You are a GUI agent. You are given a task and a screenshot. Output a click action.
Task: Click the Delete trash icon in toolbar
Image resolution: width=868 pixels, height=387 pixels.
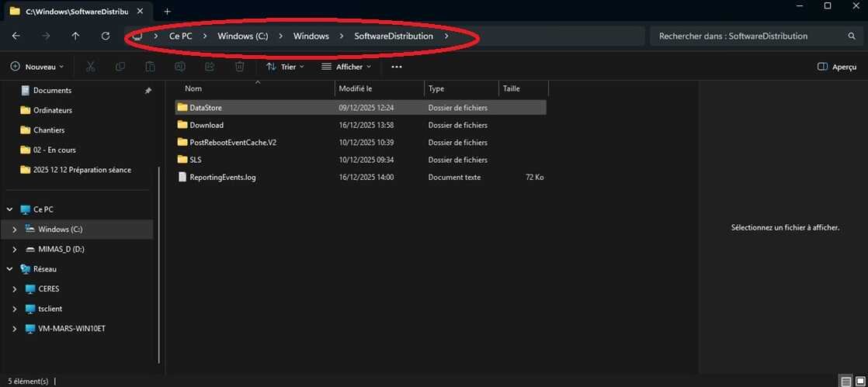click(240, 67)
